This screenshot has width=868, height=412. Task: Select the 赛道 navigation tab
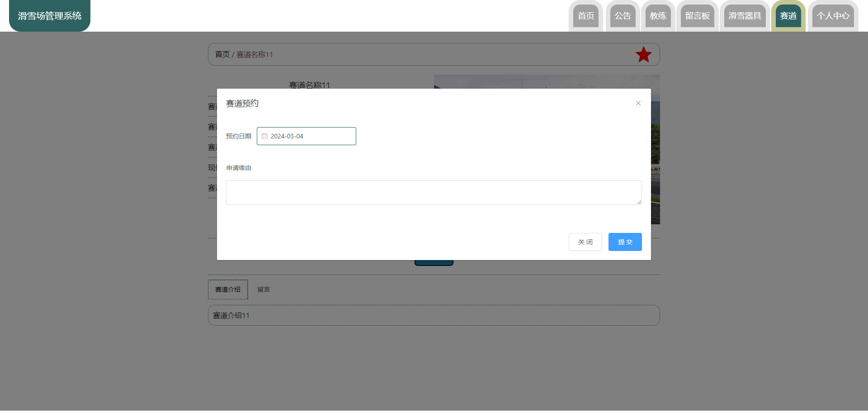pos(788,16)
